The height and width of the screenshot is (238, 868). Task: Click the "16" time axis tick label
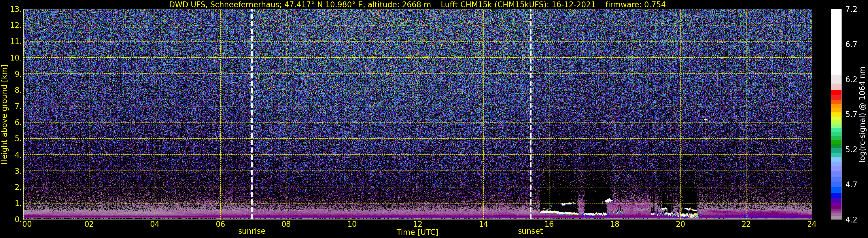click(549, 224)
